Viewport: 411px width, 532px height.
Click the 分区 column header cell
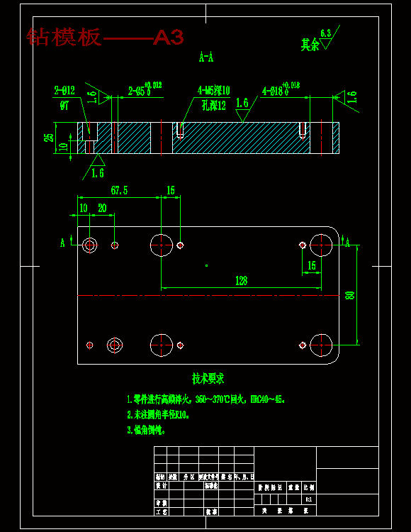pos(188,477)
